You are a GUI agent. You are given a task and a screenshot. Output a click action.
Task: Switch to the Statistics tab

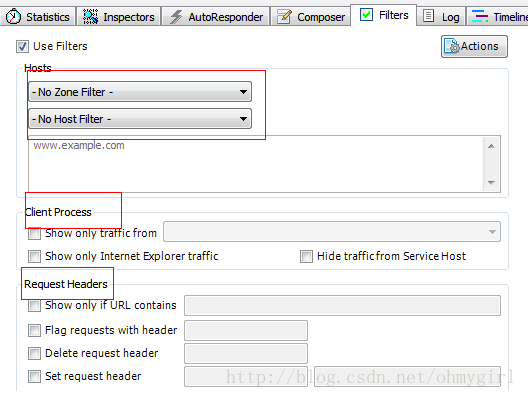click(38, 17)
